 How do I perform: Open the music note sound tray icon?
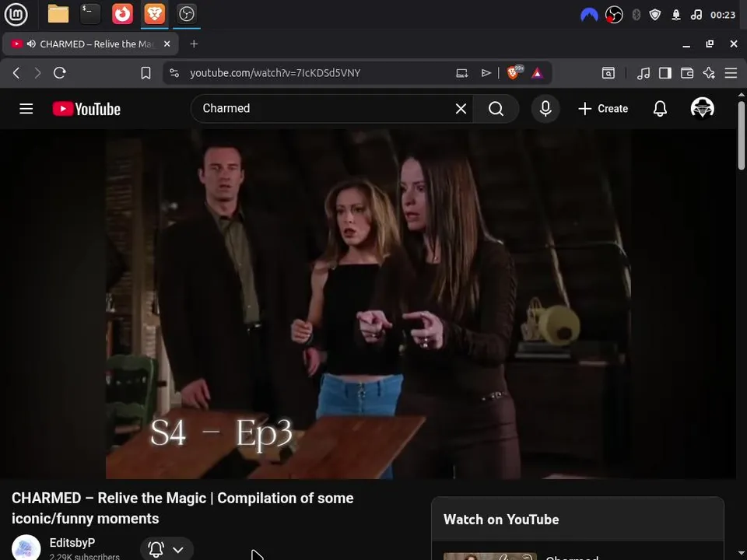click(696, 15)
